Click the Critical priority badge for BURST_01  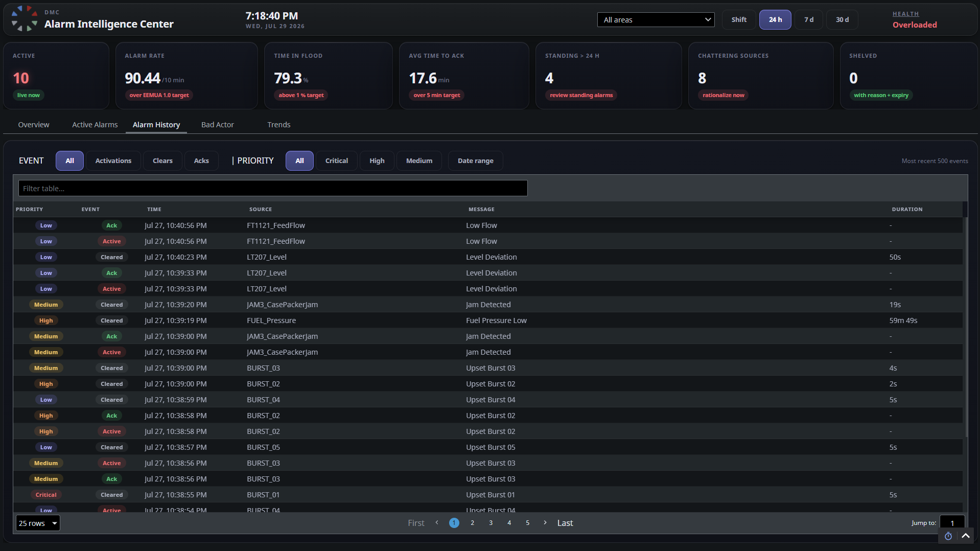click(46, 495)
